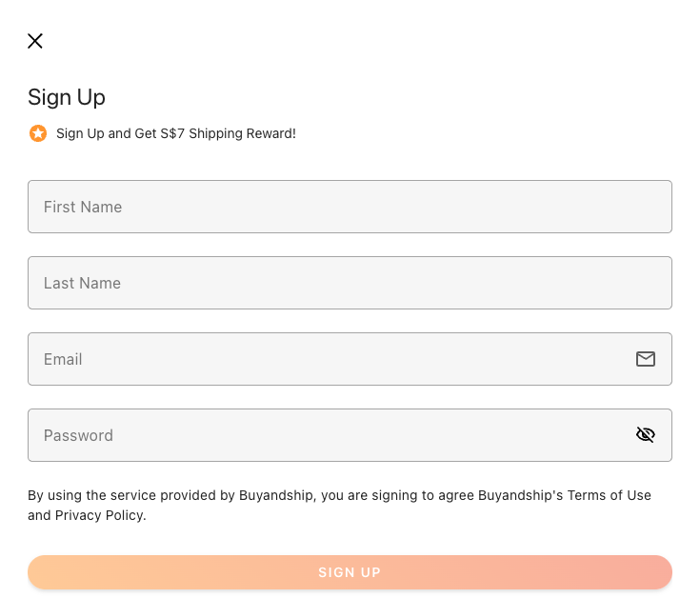Select the Email input field
700x598 pixels.
pyautogui.click(x=350, y=359)
